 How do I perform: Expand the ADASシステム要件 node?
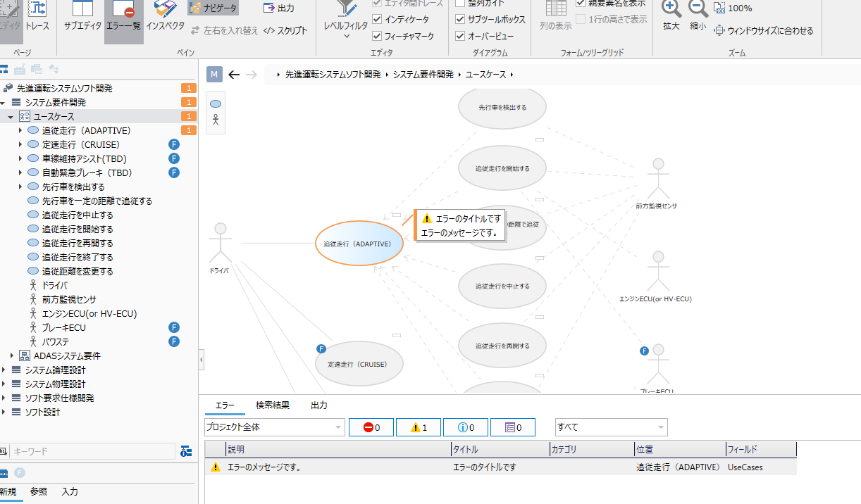click(x=11, y=355)
